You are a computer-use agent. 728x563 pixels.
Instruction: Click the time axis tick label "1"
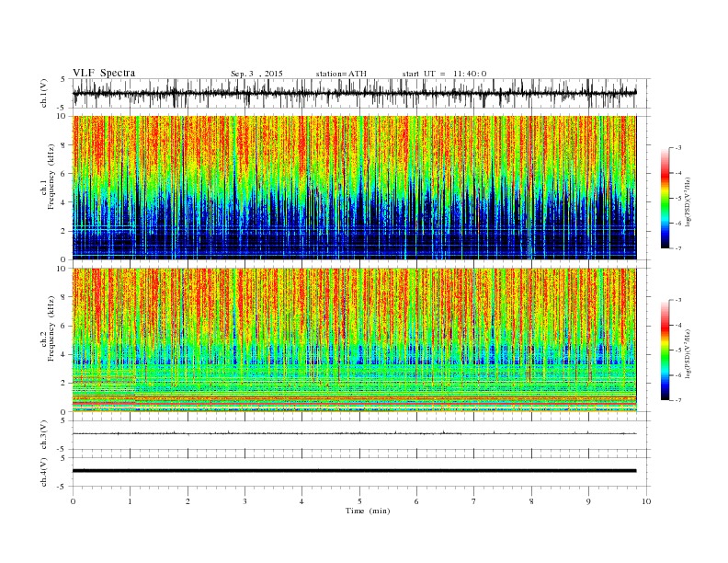point(130,501)
